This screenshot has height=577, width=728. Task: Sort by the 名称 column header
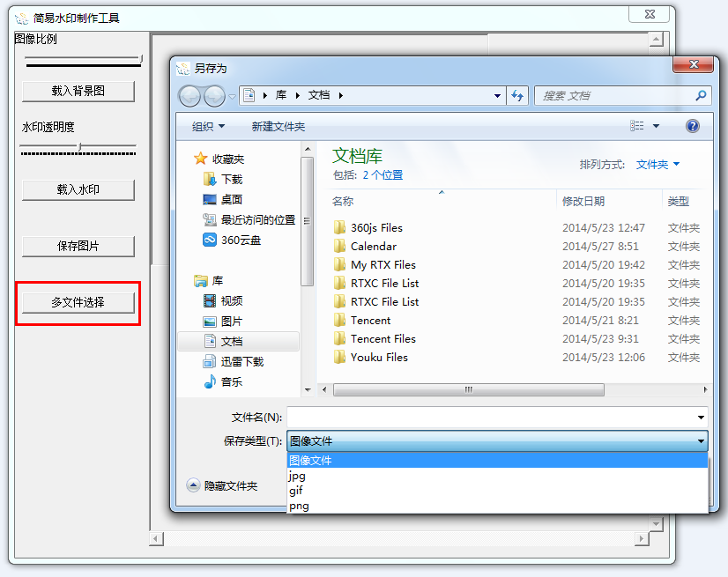click(343, 202)
